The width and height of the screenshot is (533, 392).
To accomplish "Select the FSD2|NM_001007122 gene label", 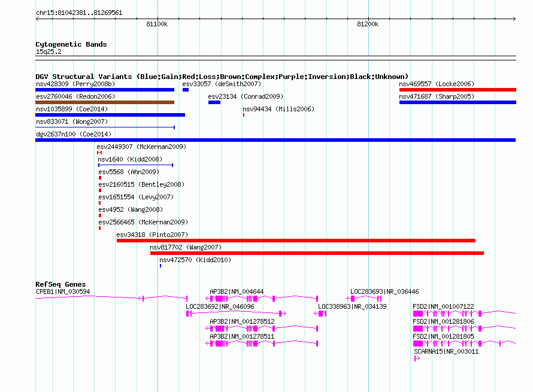I will coord(443,307).
